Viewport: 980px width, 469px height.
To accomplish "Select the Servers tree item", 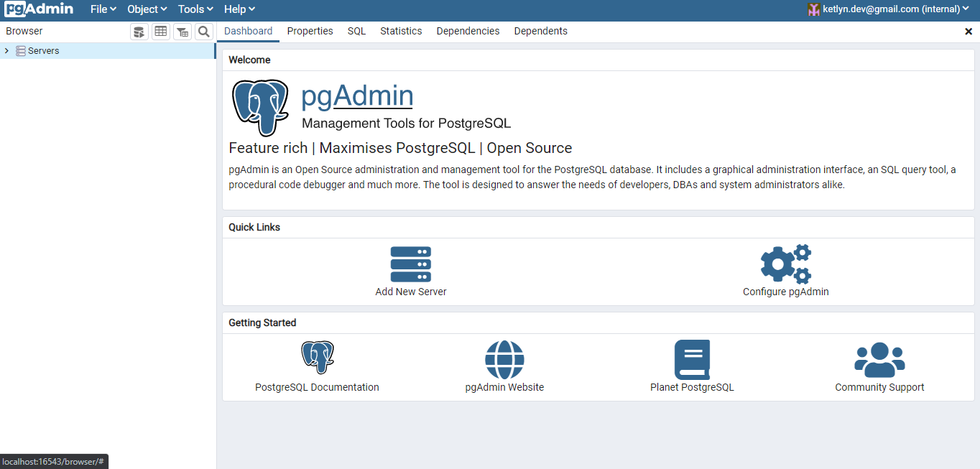I will tap(108, 51).
